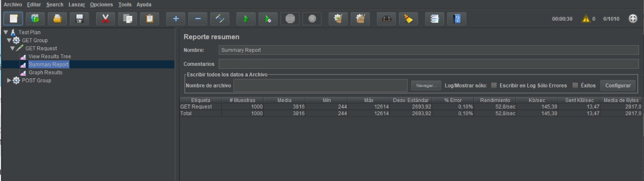Click the Save floppy disk icon
Image resolution: width=644 pixels, height=181 pixels.
(x=79, y=19)
